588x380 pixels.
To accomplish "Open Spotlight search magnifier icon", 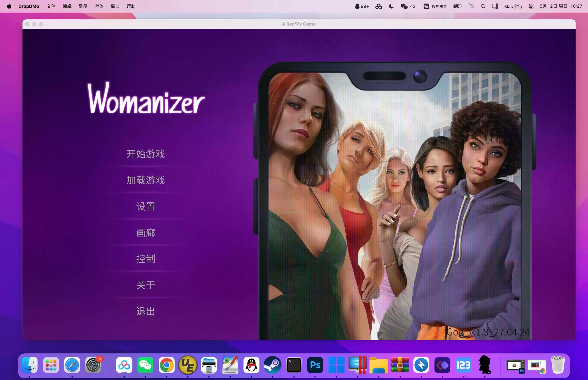I will pos(483,6).
